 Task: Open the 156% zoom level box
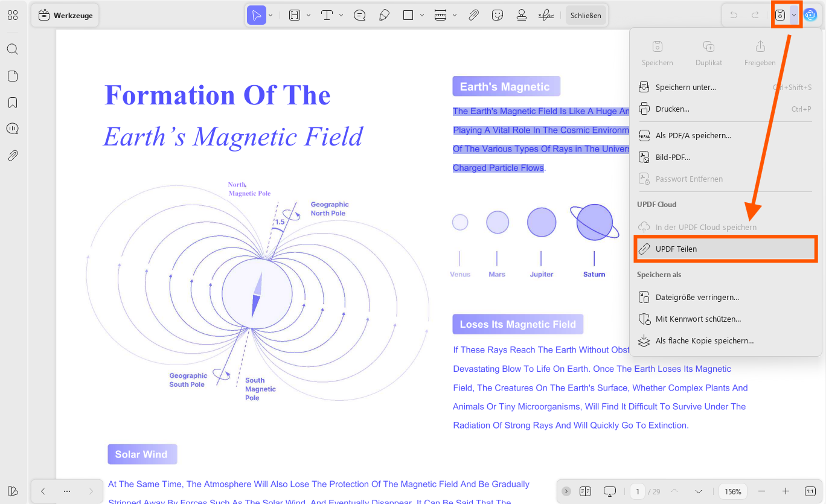coord(733,492)
